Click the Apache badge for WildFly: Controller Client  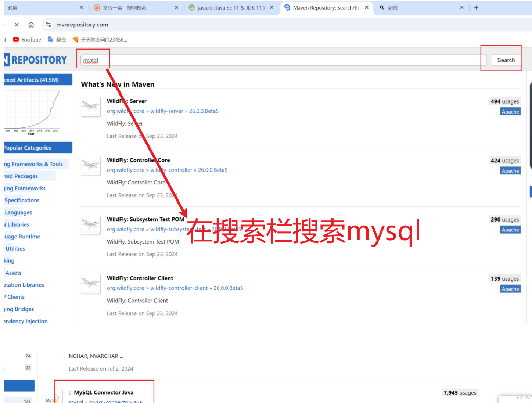pos(510,289)
